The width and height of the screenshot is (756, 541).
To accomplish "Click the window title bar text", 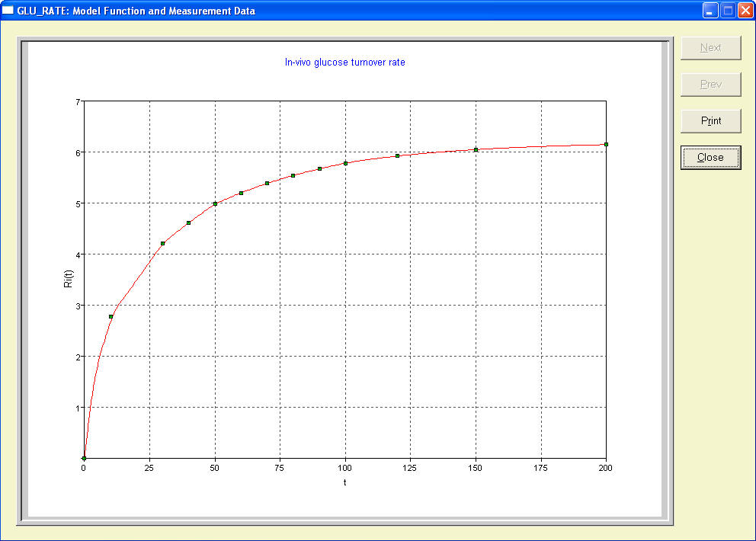I will pyautogui.click(x=136, y=11).
